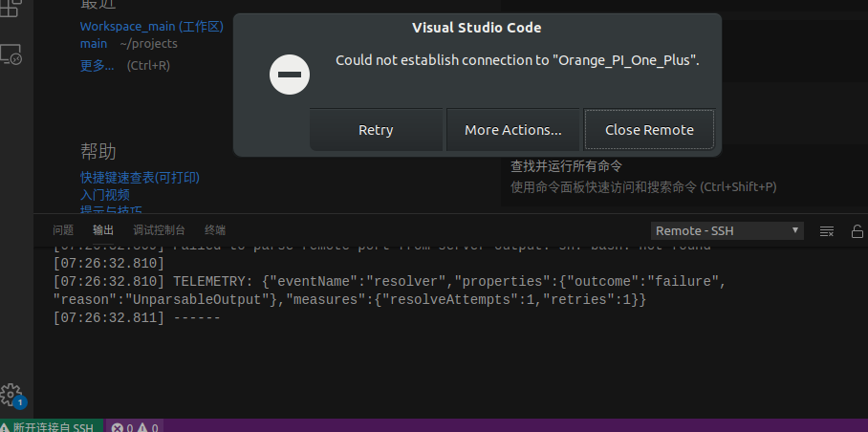
Task: Click the Close Remote button
Action: [x=649, y=130]
